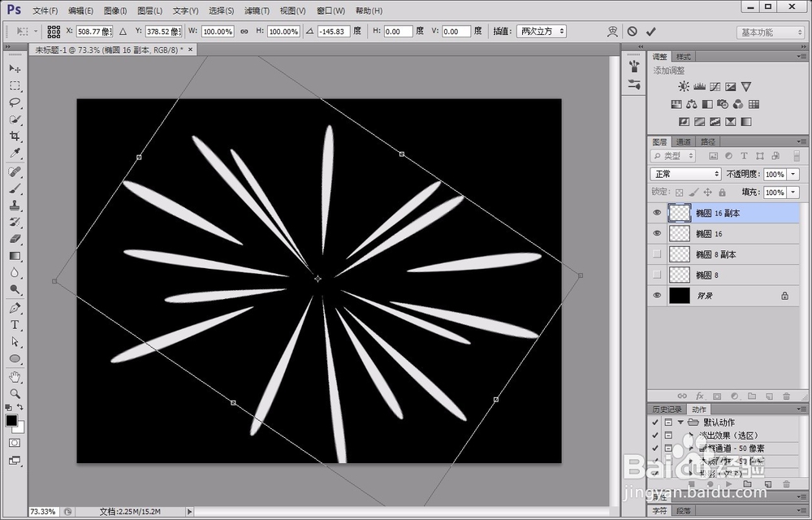
Task: Open the layer filter 类型 dropdown
Action: 672,156
